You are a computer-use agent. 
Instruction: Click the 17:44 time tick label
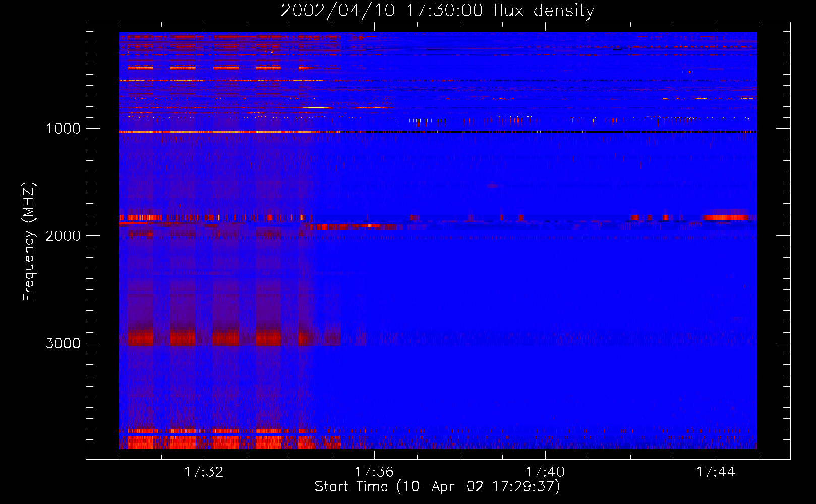pos(716,472)
